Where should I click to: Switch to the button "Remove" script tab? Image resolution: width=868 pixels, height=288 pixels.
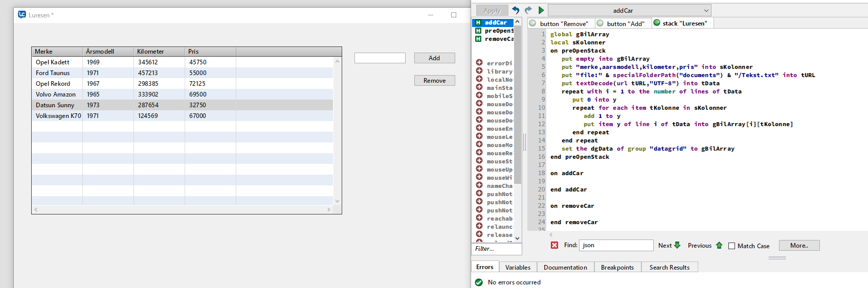[x=561, y=23]
